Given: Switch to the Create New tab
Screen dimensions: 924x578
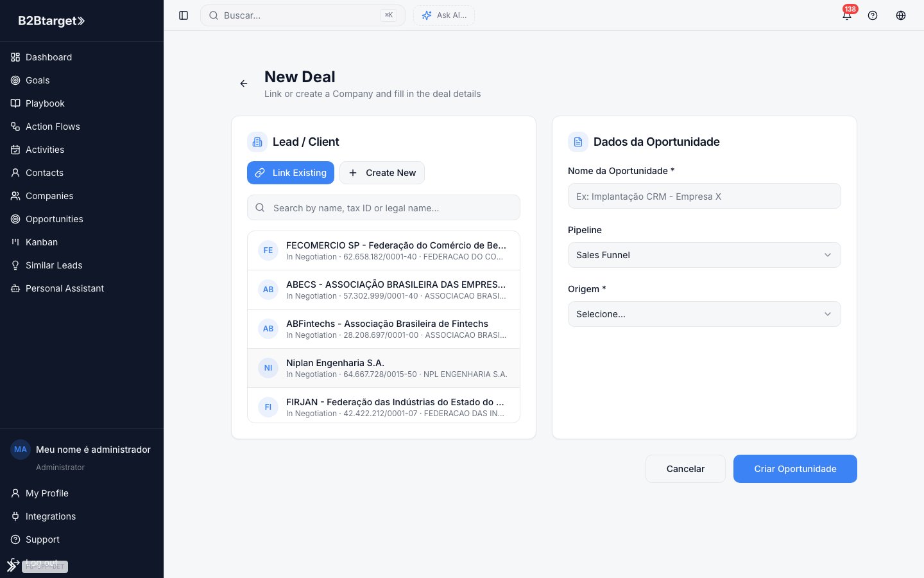Looking at the screenshot, I should click(382, 173).
